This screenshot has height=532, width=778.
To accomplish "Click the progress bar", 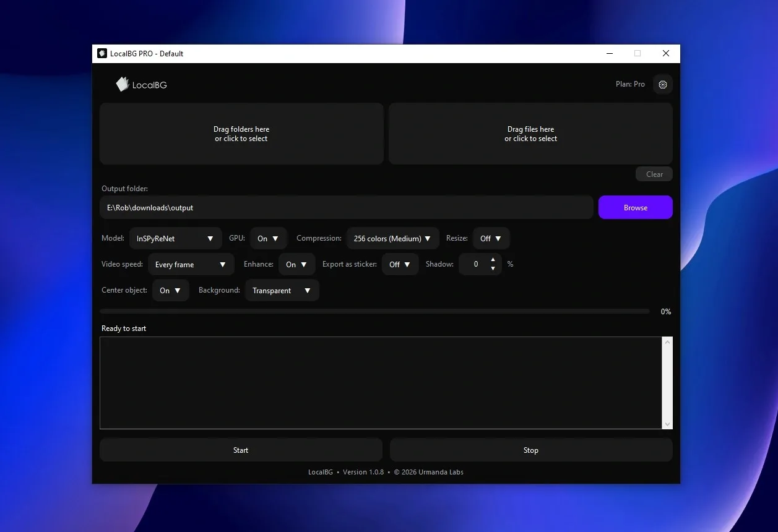I will pos(374,312).
